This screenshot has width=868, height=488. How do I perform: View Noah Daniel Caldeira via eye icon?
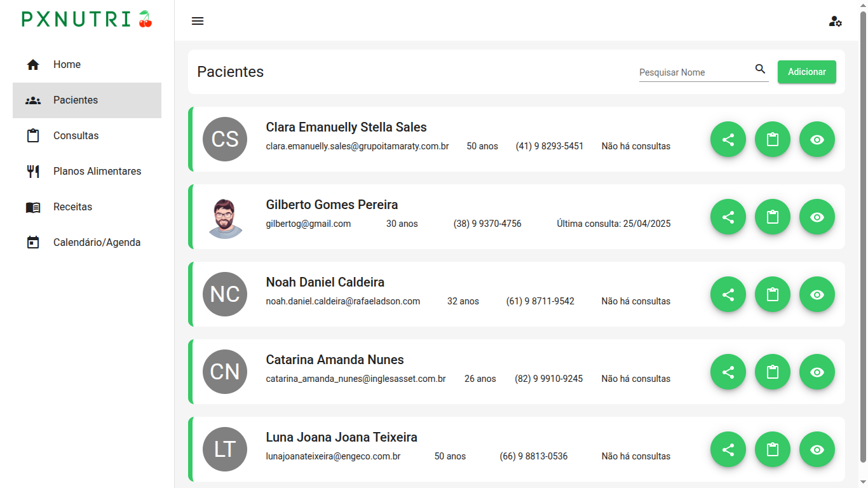pyautogui.click(x=817, y=294)
